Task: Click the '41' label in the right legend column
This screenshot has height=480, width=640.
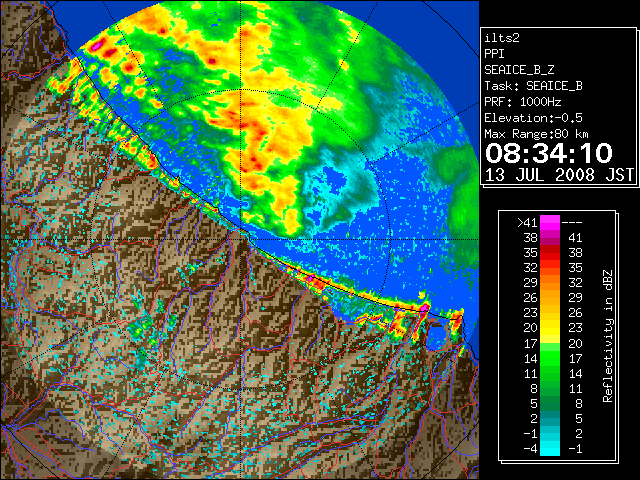Action: [575, 238]
